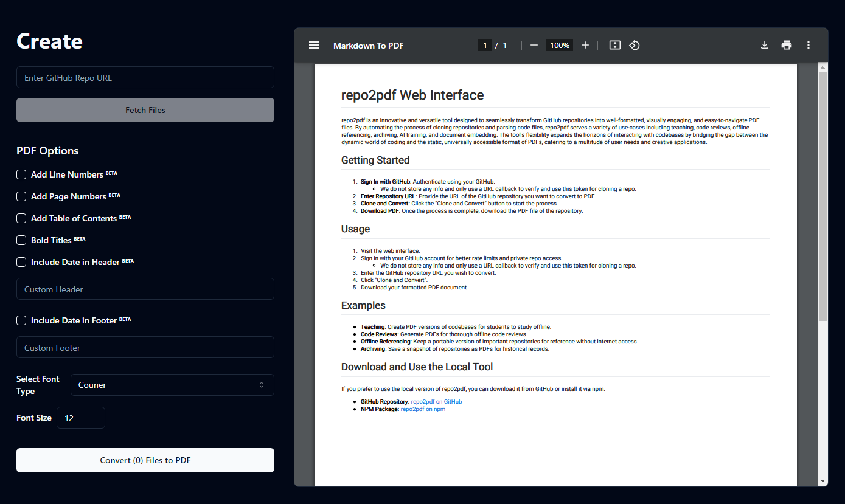Tick the Add Table of Contents checkbox
Screen dimensions: 845x504
[x=21, y=218]
